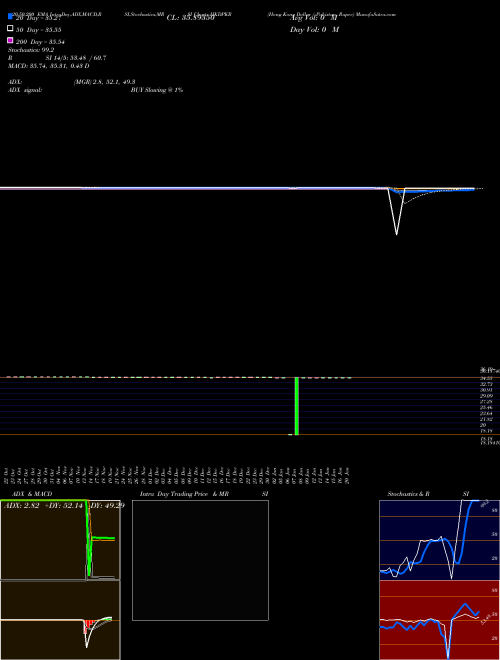Click the Intra Day Trading Price panel title
The height and width of the screenshot is (660, 500).
pyautogui.click(x=184, y=494)
